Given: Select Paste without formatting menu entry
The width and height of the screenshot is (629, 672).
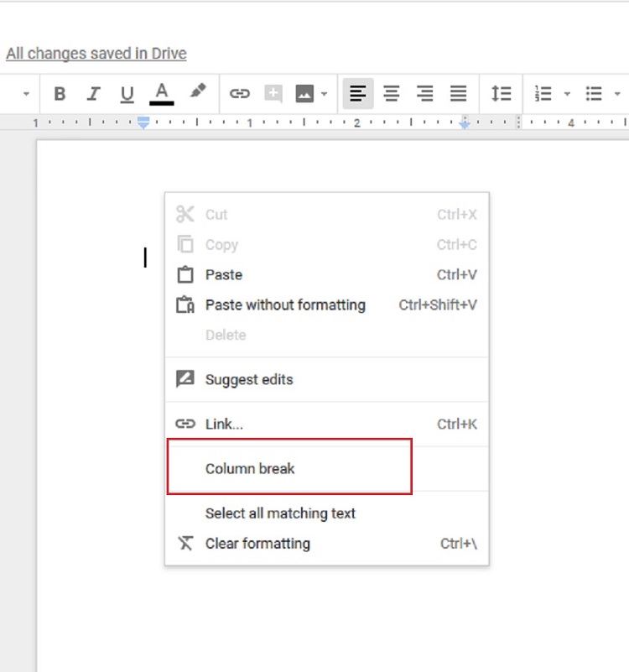Looking at the screenshot, I should (x=285, y=305).
